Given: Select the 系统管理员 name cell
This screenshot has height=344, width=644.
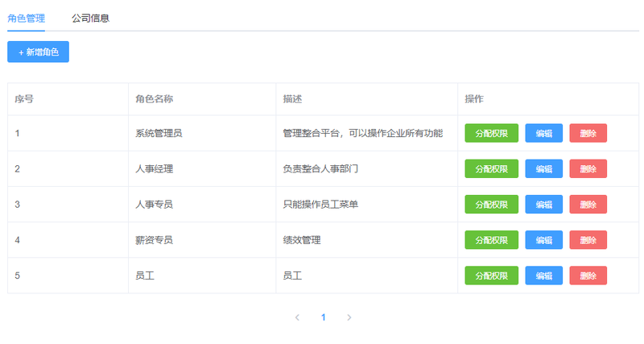Looking at the screenshot, I should [x=202, y=133].
